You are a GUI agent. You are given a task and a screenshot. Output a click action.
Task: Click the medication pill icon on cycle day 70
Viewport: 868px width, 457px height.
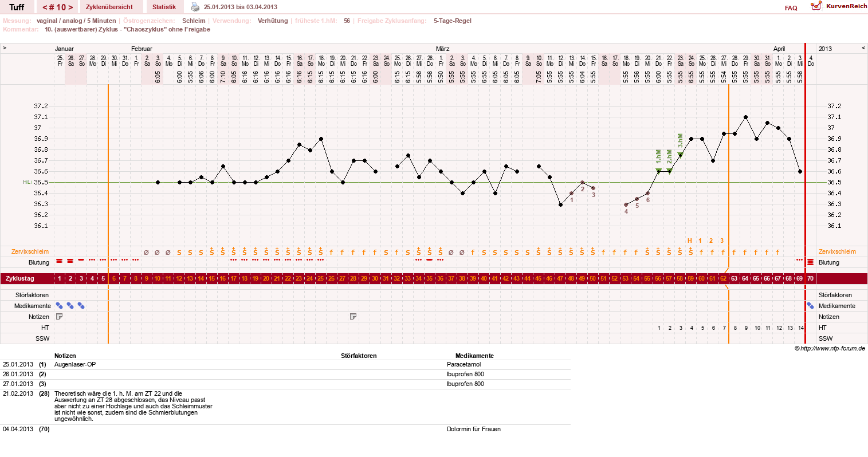(811, 306)
